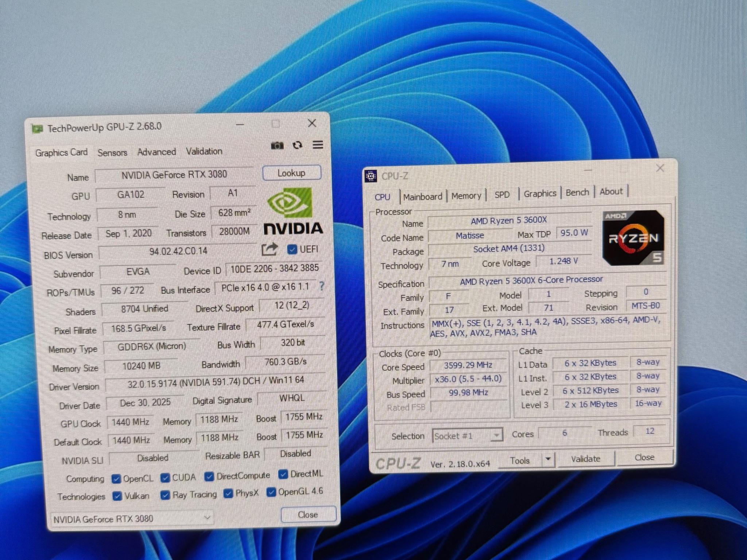
Task: Open the GPU selection dropdown in GPU-Z
Action: 132,518
